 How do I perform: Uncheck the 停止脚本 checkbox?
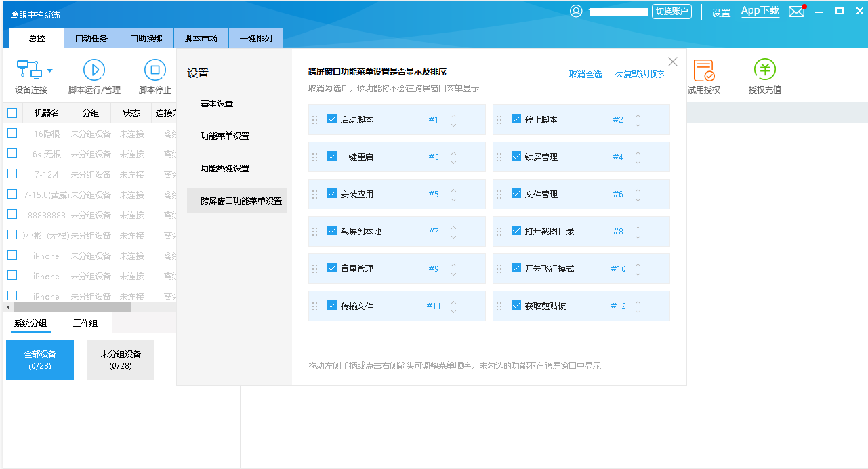pos(516,119)
